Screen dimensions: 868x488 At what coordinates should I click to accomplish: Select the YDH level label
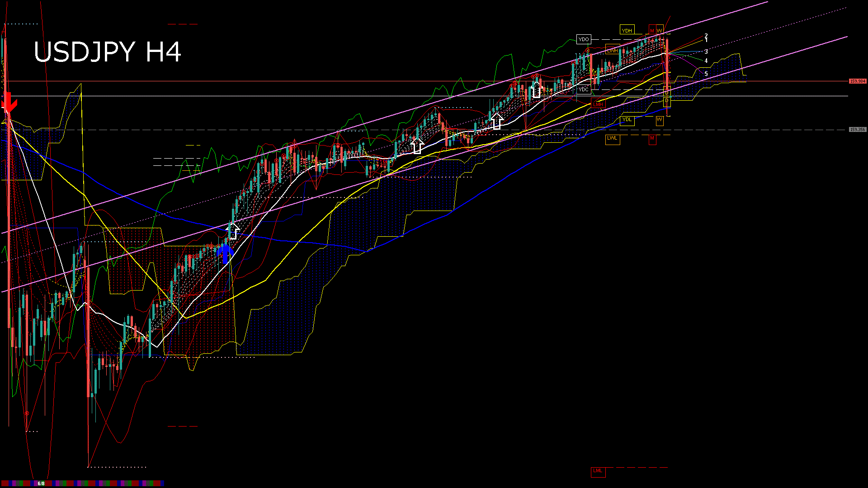tap(627, 30)
